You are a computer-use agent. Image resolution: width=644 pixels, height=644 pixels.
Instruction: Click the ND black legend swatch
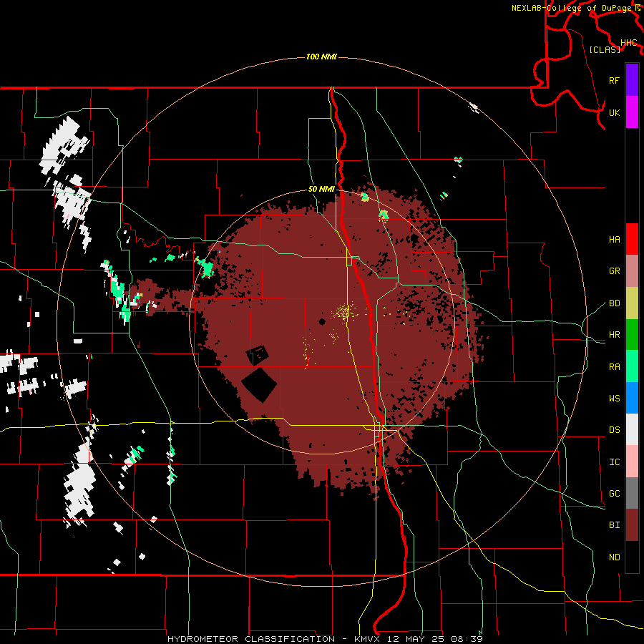pos(632,557)
